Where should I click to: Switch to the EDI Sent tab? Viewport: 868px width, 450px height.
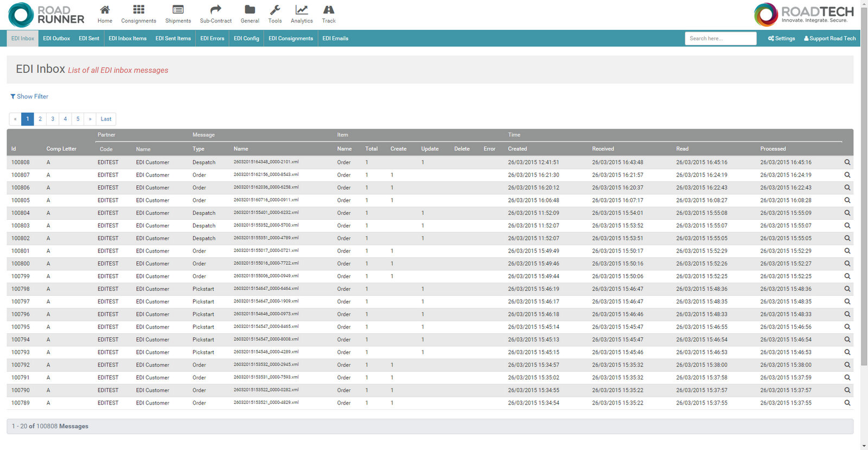coord(89,39)
